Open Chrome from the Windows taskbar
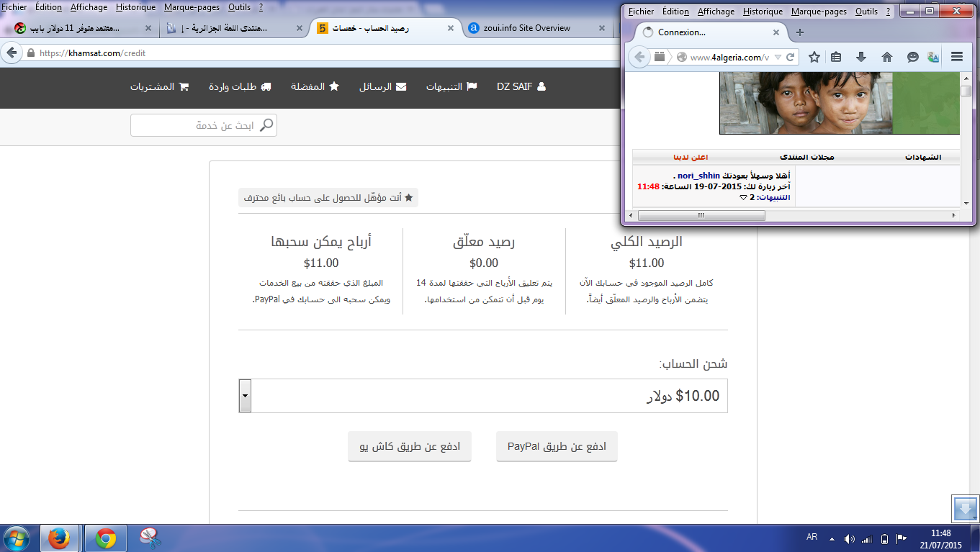 [106, 538]
